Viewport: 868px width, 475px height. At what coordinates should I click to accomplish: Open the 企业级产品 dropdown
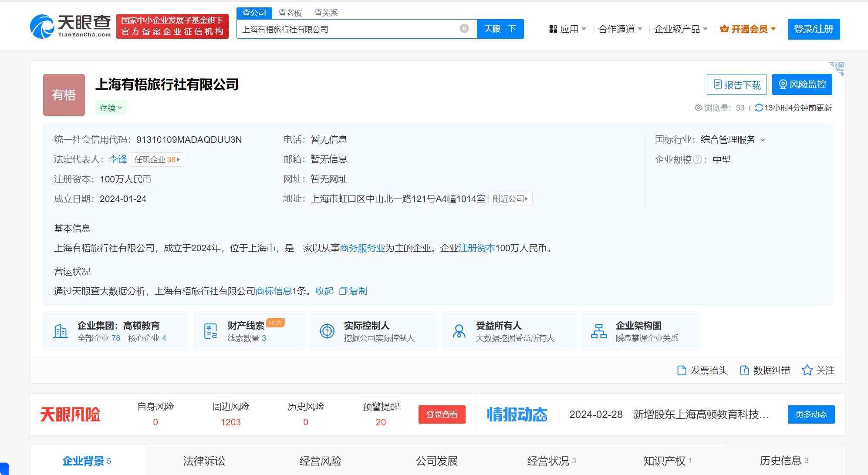tap(681, 29)
